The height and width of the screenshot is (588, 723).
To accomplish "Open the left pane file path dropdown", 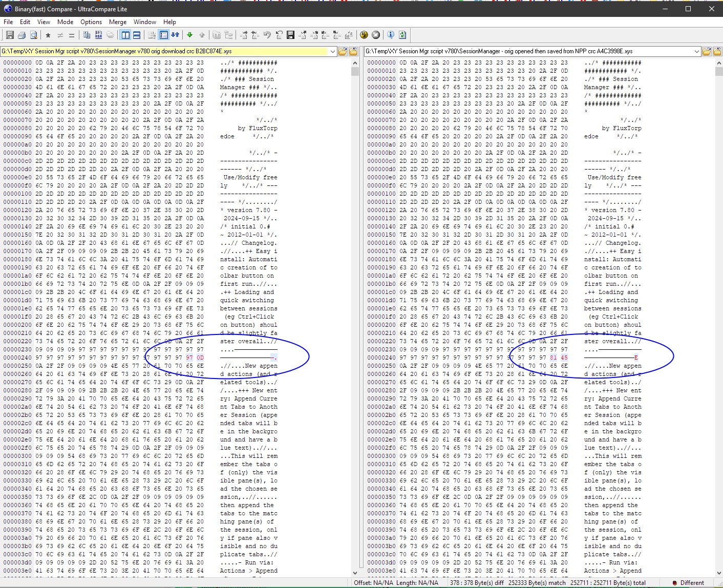I will 333,51.
